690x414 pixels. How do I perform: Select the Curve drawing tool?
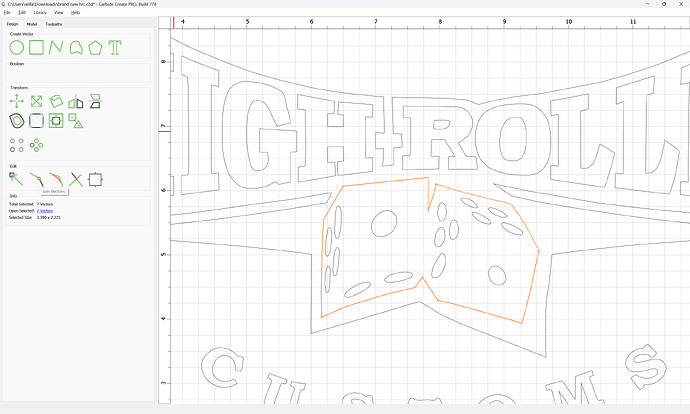click(x=76, y=48)
